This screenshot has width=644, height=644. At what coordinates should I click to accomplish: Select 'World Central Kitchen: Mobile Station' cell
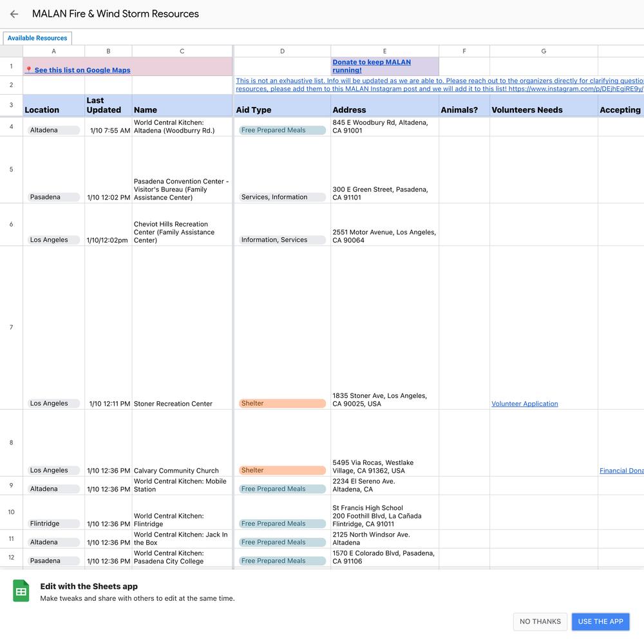(182, 486)
